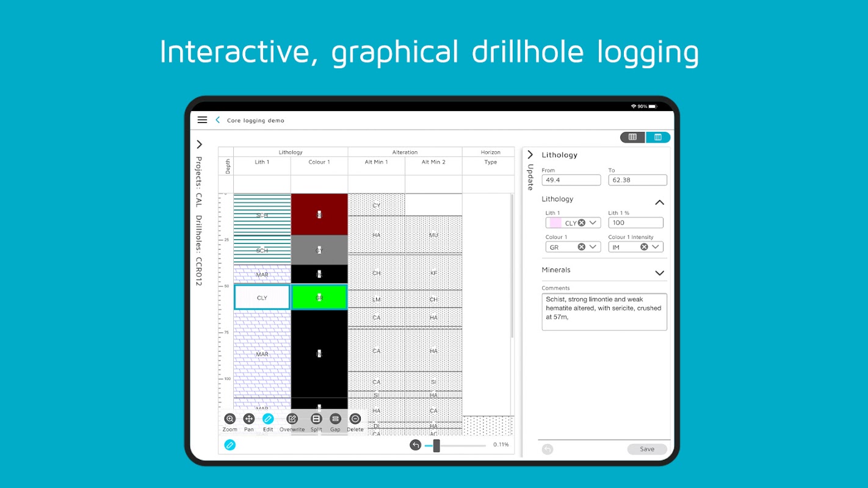Viewport: 868px width, 488px height.
Task: Clear the Colour 1 GR value
Action: pos(582,247)
